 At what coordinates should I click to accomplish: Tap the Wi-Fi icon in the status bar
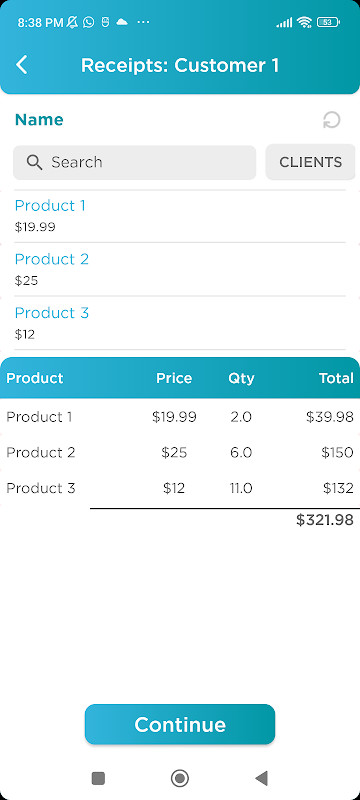[304, 22]
